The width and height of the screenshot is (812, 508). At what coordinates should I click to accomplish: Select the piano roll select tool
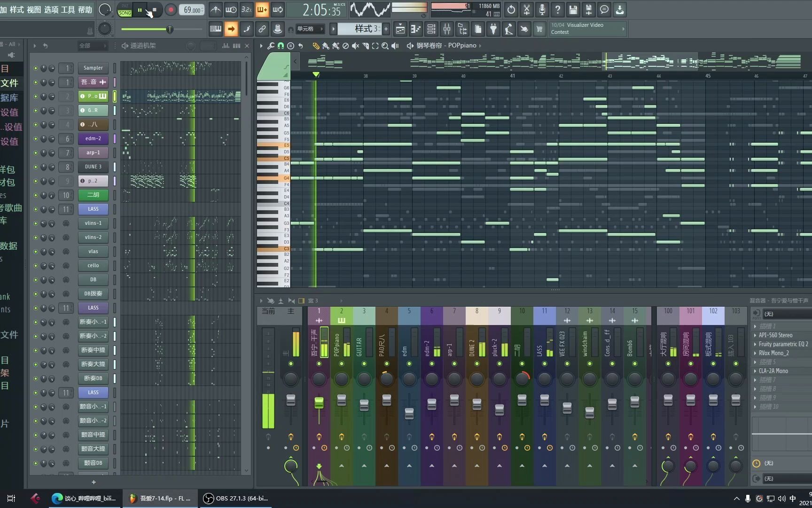(x=375, y=46)
